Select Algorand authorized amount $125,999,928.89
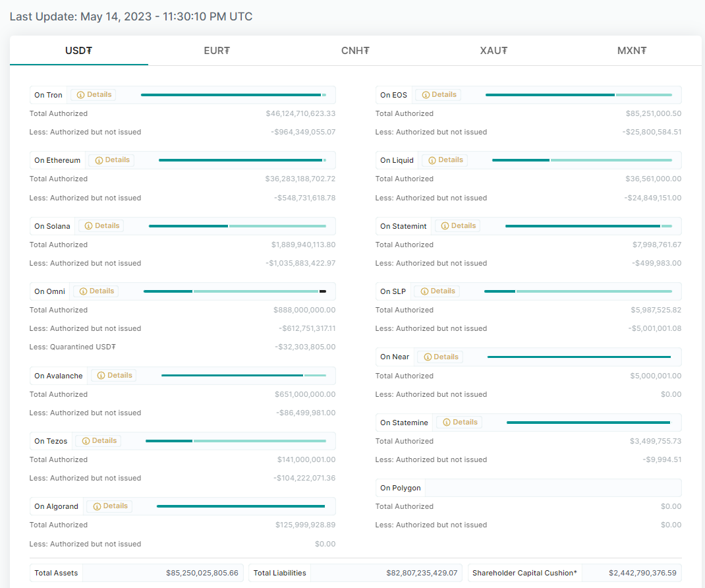Viewport: 705px width, 588px height. [x=305, y=525]
